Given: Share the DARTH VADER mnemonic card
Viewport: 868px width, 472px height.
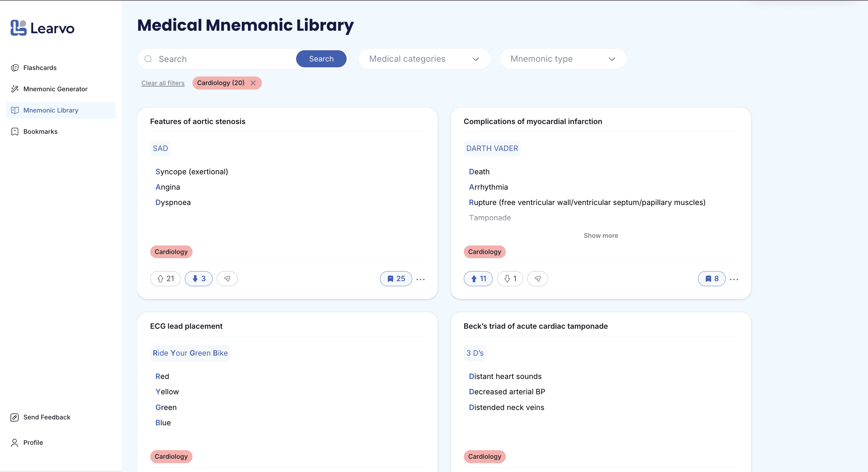Looking at the screenshot, I should click(x=537, y=279).
